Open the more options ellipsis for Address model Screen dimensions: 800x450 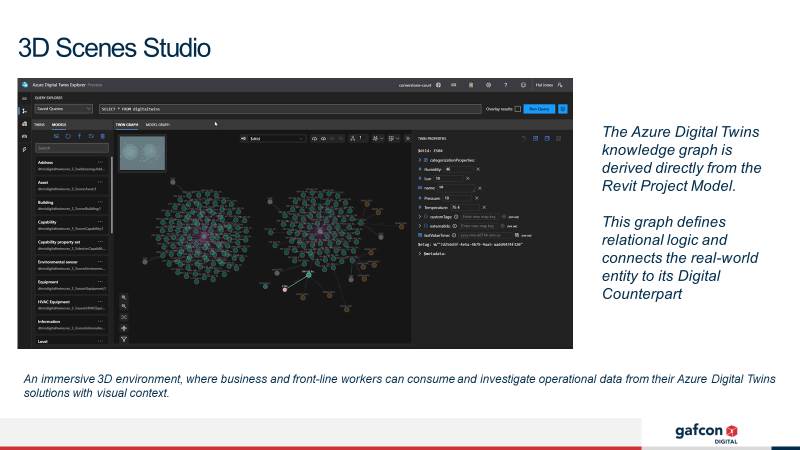[101, 162]
